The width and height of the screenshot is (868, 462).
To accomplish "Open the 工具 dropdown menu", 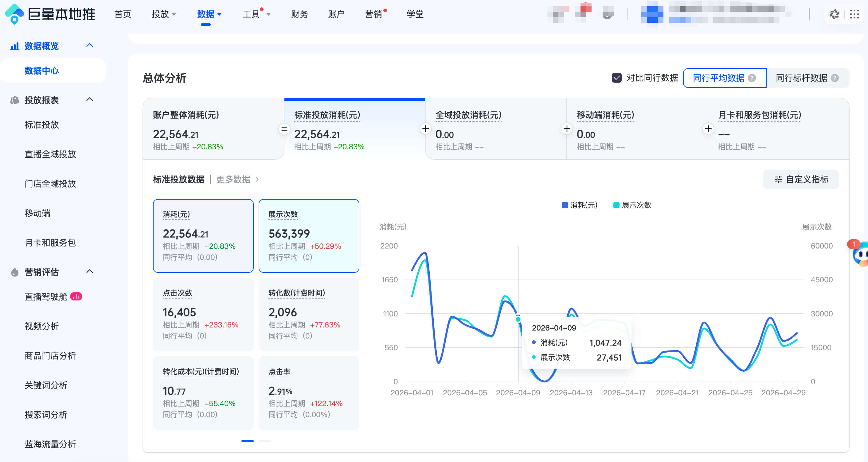I will coord(256,14).
